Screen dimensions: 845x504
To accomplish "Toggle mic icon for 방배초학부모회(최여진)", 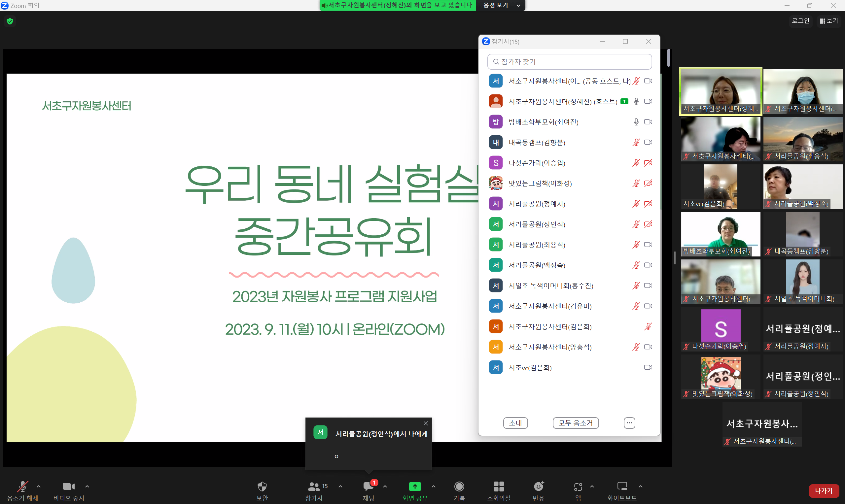I will pos(636,122).
